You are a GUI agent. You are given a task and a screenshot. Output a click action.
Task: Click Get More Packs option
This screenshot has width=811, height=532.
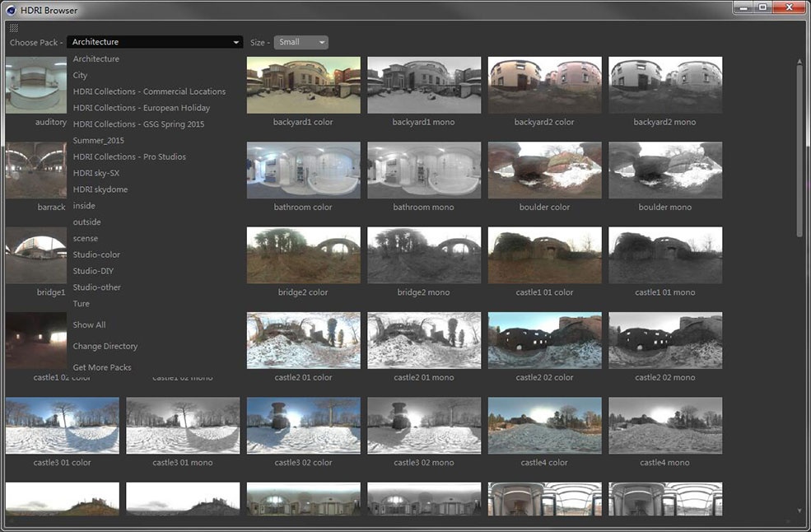click(x=102, y=367)
